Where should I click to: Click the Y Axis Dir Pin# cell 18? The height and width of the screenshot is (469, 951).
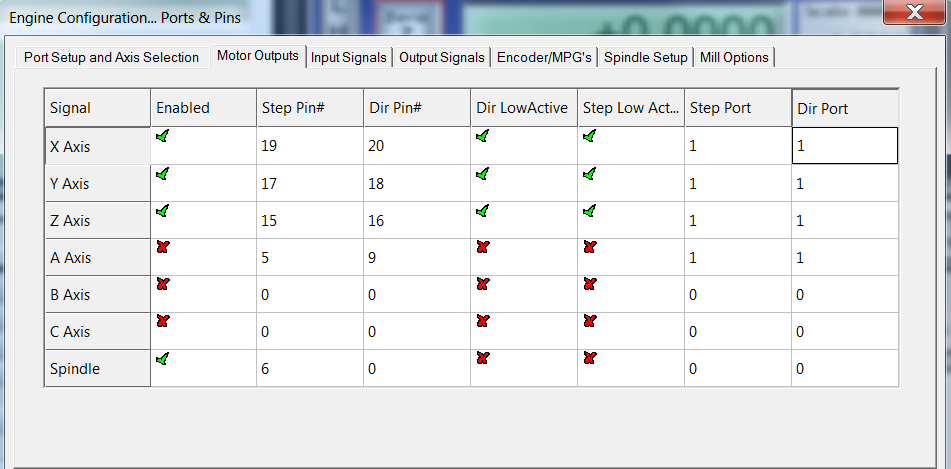[x=416, y=184]
